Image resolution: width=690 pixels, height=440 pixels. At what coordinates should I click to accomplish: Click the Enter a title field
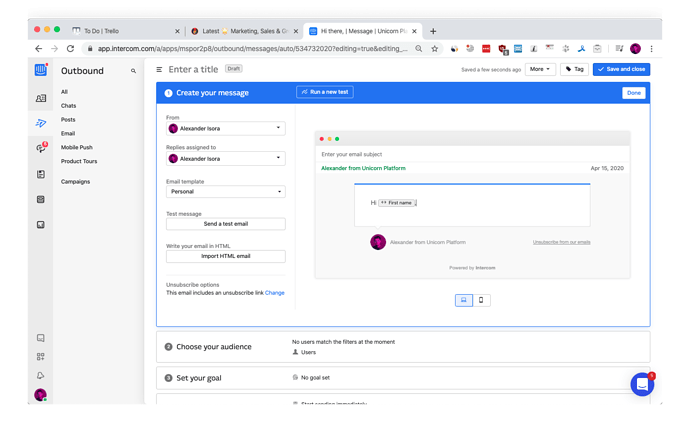[x=195, y=69]
